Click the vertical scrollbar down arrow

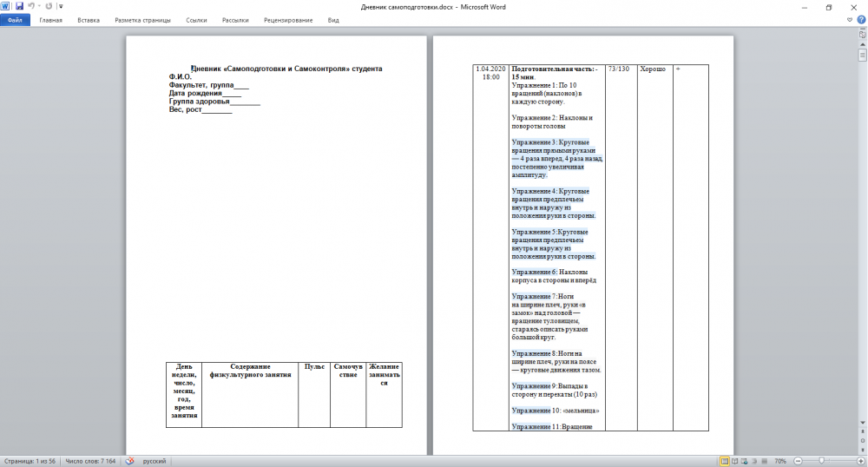[863, 423]
